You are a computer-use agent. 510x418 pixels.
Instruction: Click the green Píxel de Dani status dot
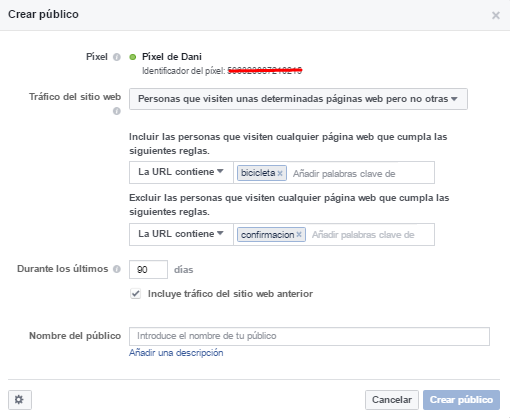coord(133,57)
